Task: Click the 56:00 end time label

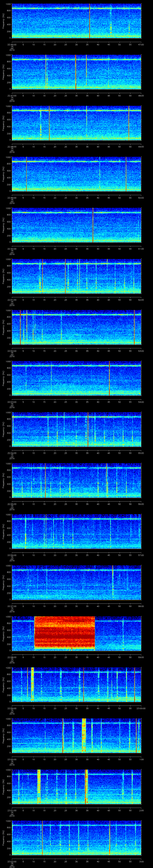Action: (x=141, y=504)
